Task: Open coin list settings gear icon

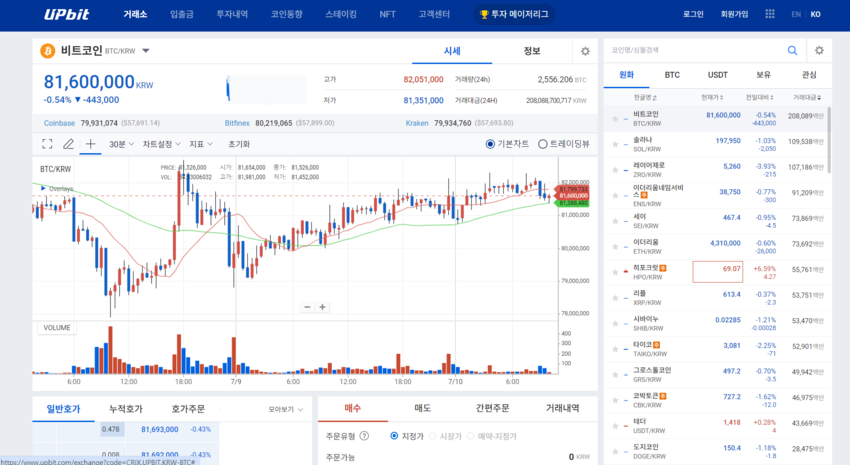Action: coord(819,50)
